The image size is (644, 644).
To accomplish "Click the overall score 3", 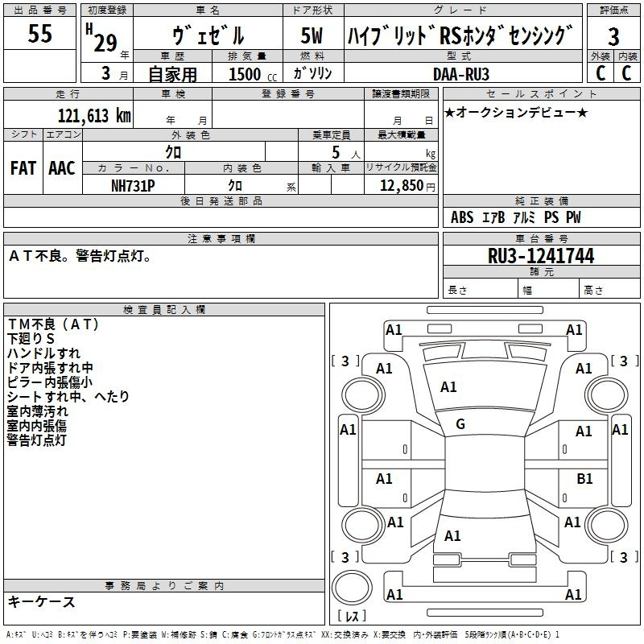I will [x=613, y=36].
